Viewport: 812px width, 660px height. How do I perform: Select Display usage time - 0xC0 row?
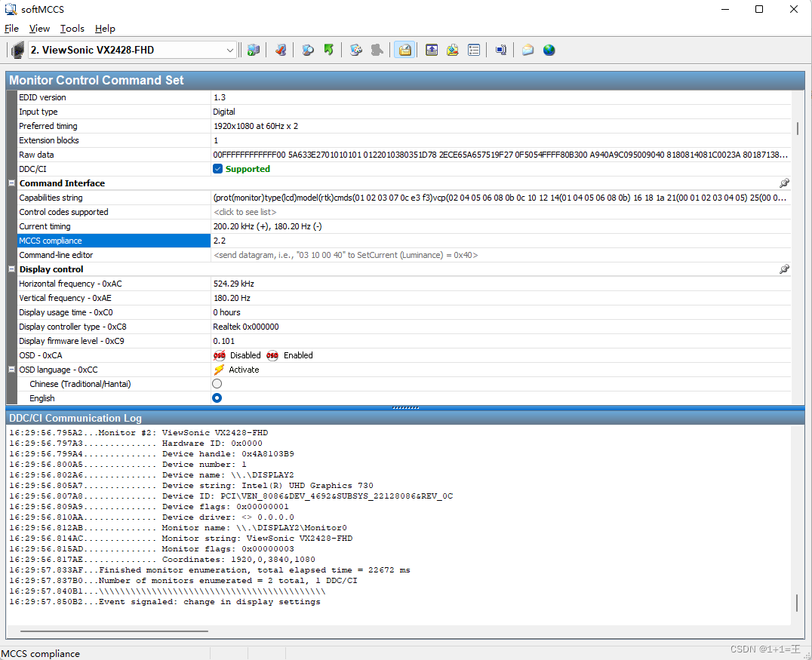pyautogui.click(x=404, y=312)
